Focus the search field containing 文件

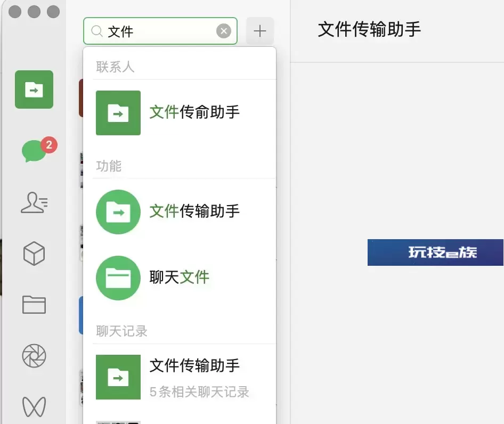[160, 31]
